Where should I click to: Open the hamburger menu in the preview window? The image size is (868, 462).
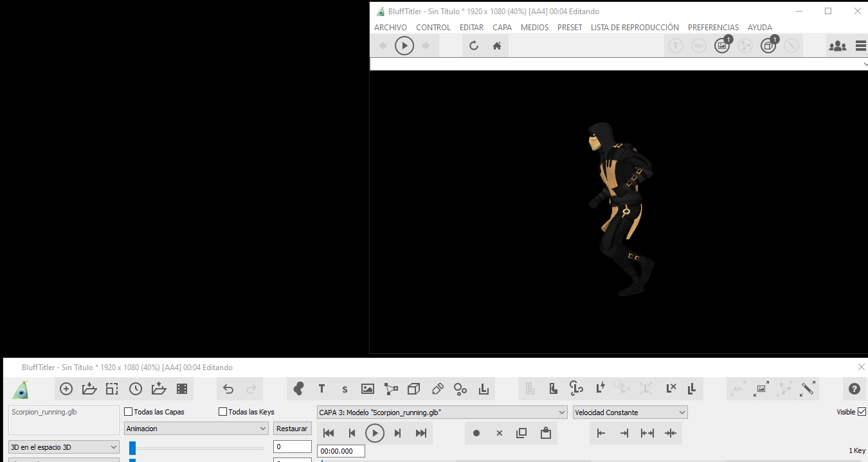point(861,46)
